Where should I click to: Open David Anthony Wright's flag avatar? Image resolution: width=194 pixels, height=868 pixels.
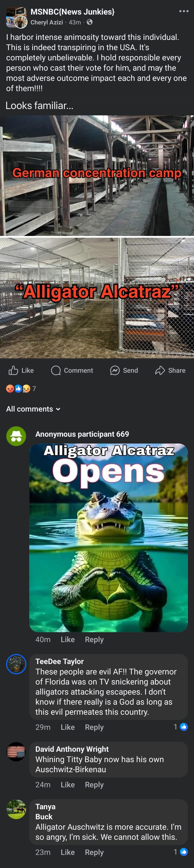coord(16,752)
